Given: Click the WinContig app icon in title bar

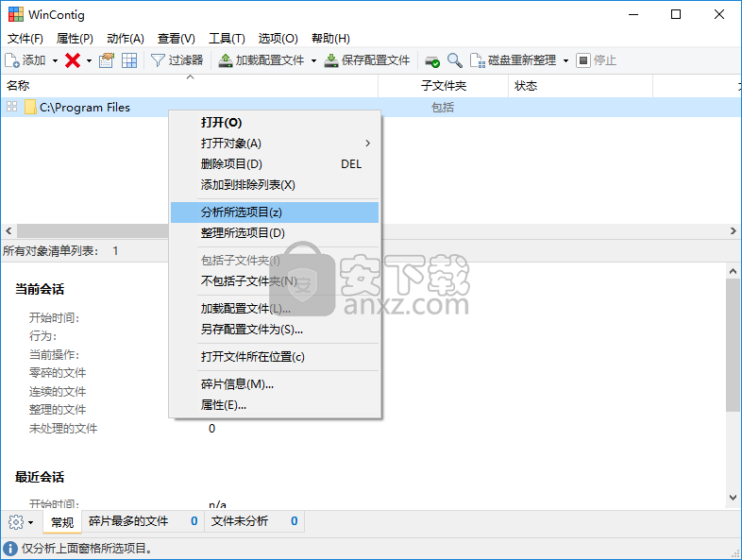Looking at the screenshot, I should click(x=16, y=14).
